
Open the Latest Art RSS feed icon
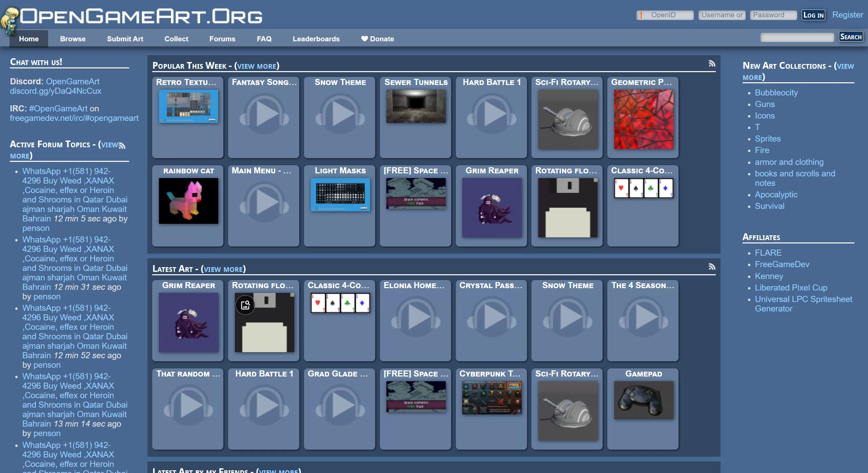point(712,266)
